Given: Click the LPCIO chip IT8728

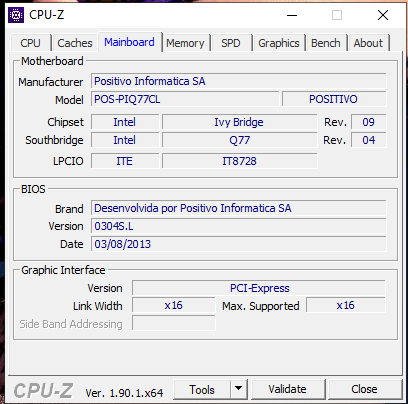Looking at the screenshot, I should coord(239,161).
